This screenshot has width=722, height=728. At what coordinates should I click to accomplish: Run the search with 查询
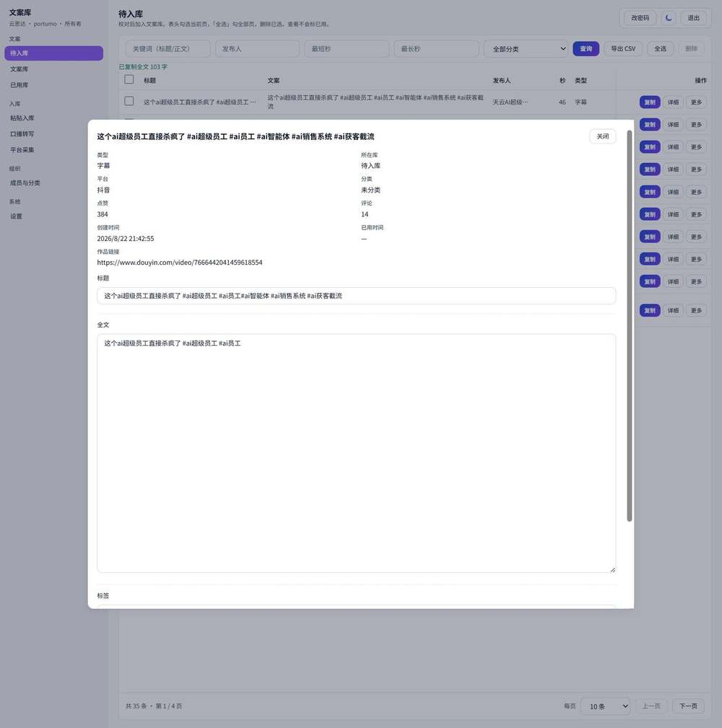coord(586,49)
